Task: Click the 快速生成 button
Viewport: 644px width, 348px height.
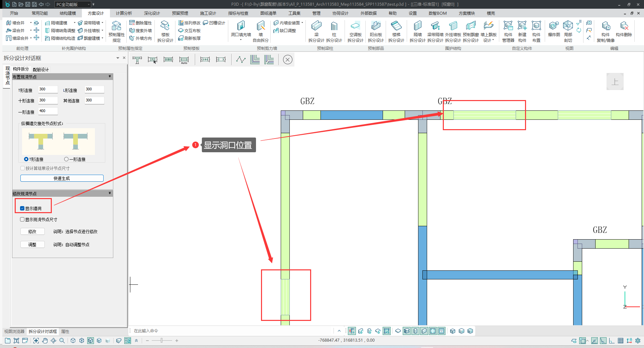Action: [62, 178]
